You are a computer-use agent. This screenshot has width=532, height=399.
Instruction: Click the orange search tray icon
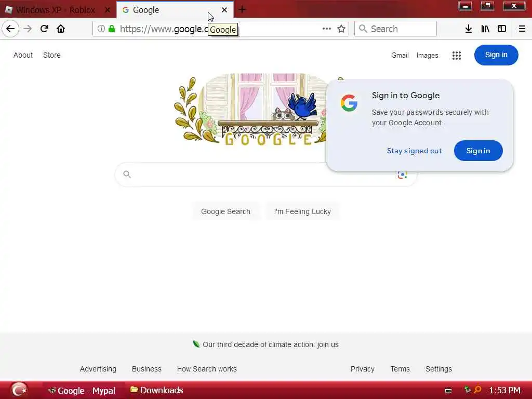pyautogui.click(x=478, y=390)
